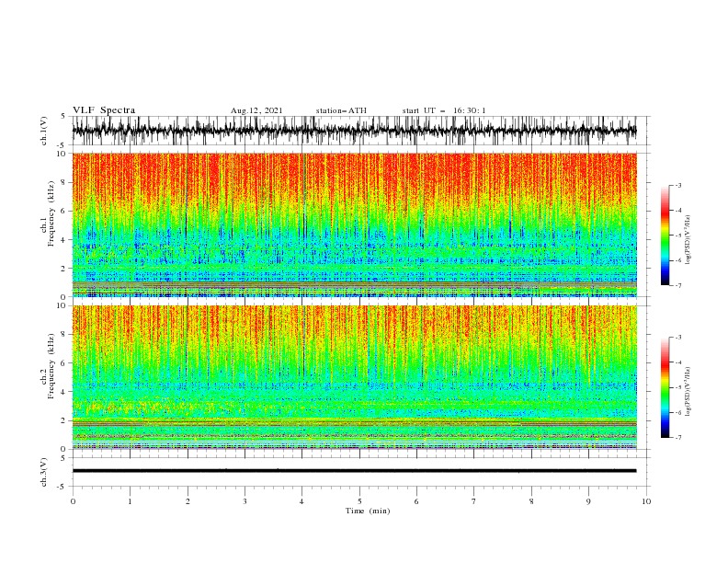Screen dimensions: 728x563
Task: Click the "VLF Spectra" title text
Action: coord(104,110)
